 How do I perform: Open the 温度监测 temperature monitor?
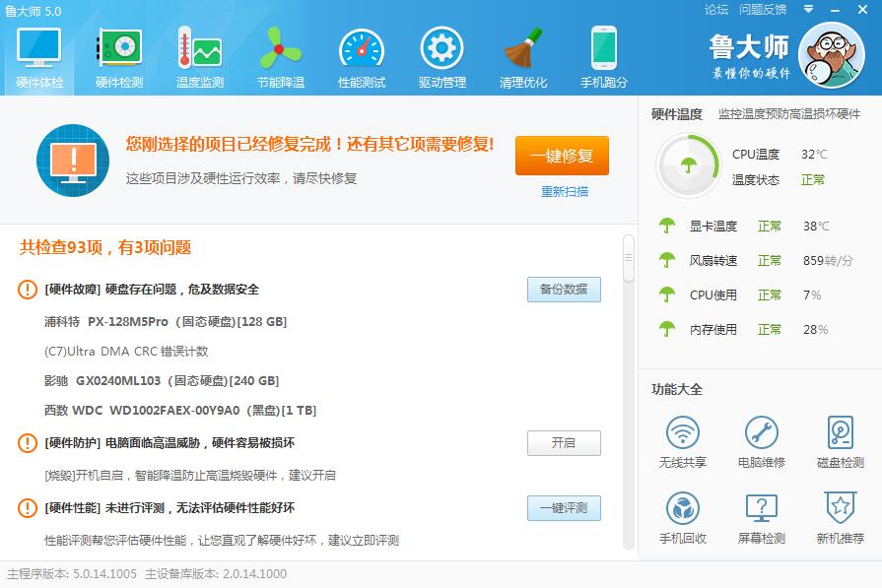(200, 57)
